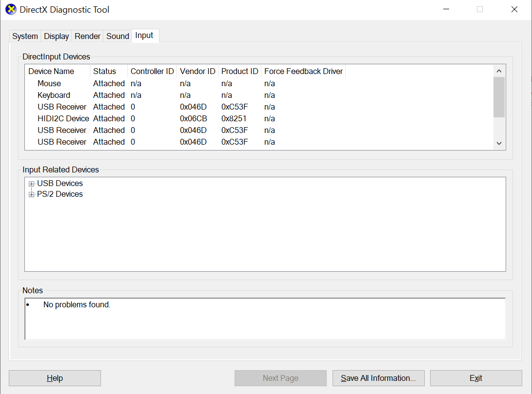Screen dimensions: 532x394
Task: Select the Mouse device row
Action: 49,83
